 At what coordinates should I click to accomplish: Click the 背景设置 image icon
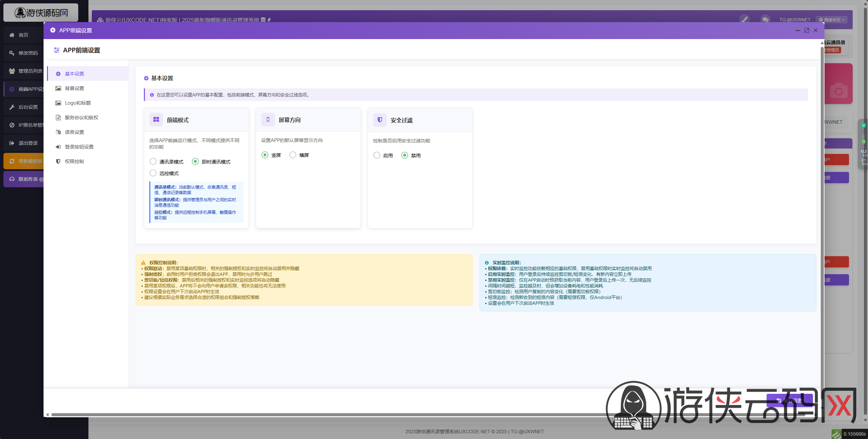coord(58,88)
